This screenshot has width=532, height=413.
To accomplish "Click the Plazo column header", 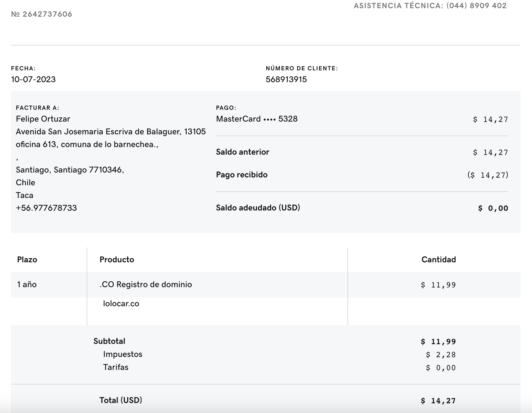I will coord(27,260).
